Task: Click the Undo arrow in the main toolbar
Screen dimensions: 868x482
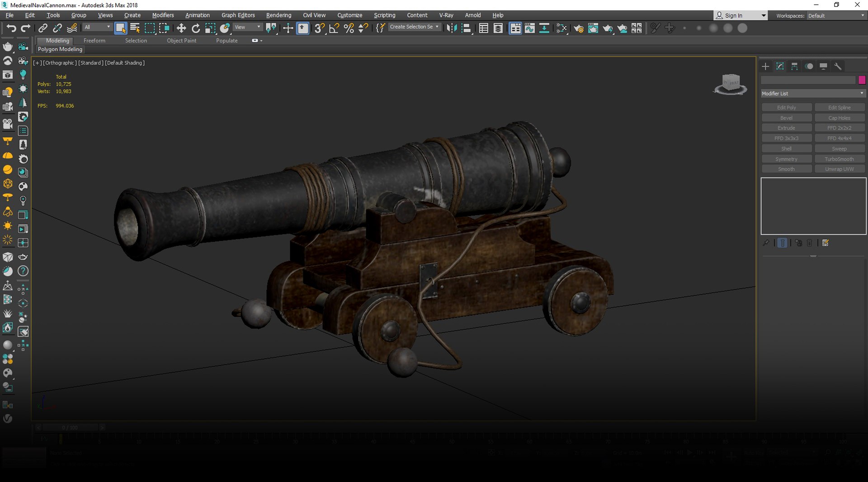Action: click(x=11, y=28)
